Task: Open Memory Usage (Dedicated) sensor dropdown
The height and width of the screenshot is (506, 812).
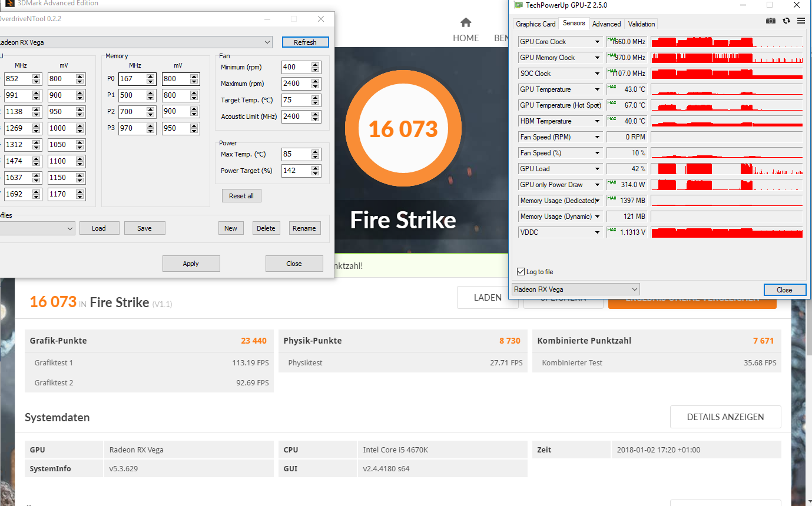Action: [x=597, y=201]
